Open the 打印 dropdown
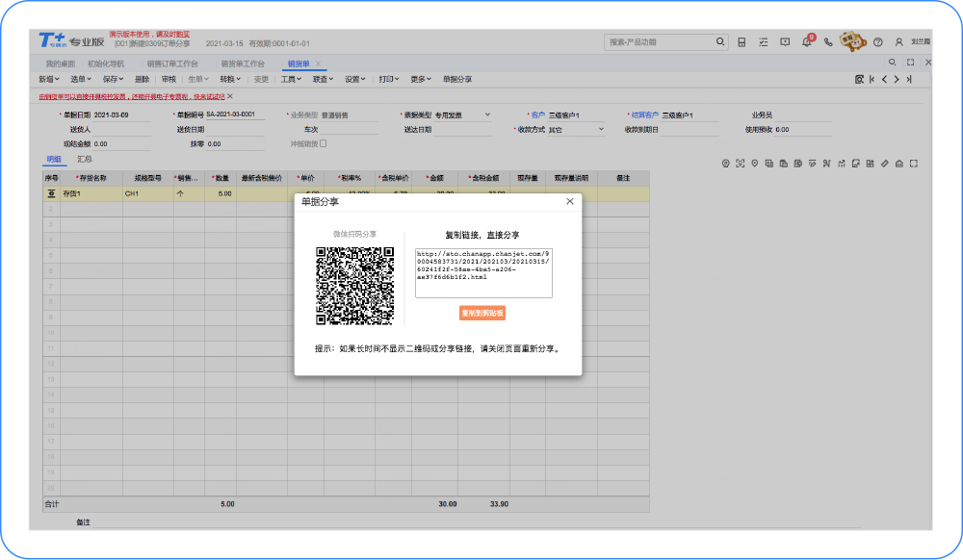 tap(389, 80)
